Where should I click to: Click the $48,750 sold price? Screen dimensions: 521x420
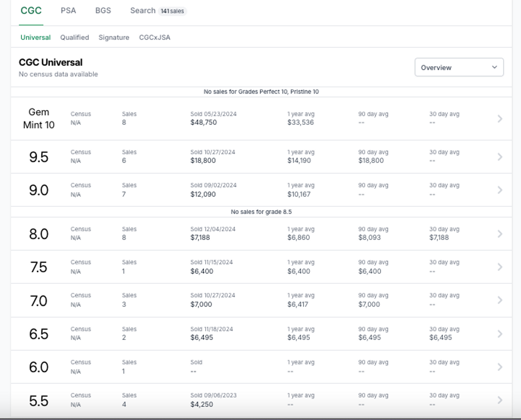(x=204, y=122)
